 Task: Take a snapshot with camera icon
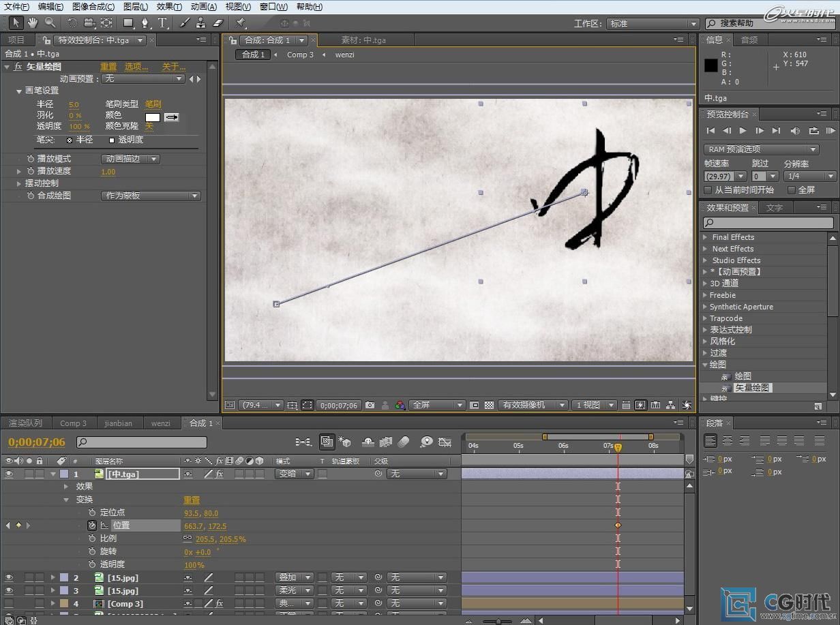click(370, 405)
